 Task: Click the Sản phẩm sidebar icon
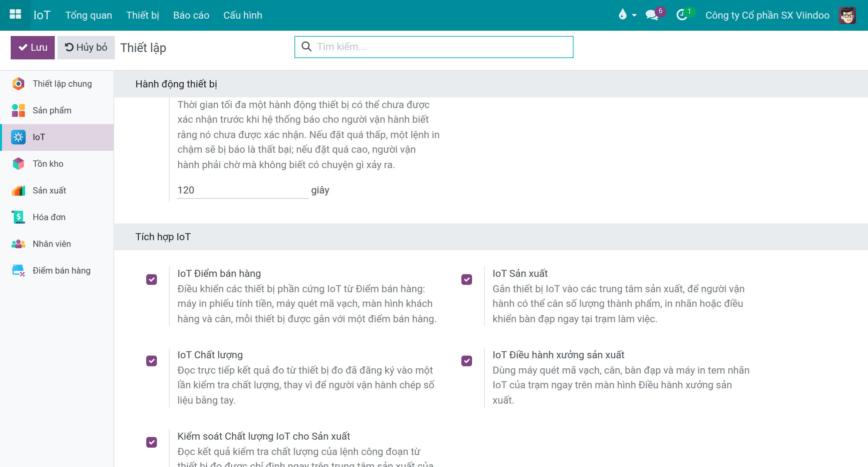pyautogui.click(x=18, y=110)
